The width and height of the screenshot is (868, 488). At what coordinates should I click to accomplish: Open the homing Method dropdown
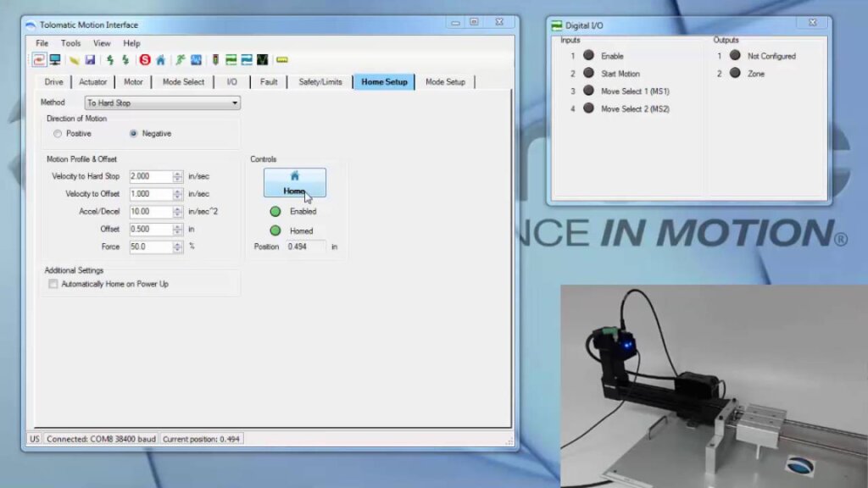(x=235, y=103)
